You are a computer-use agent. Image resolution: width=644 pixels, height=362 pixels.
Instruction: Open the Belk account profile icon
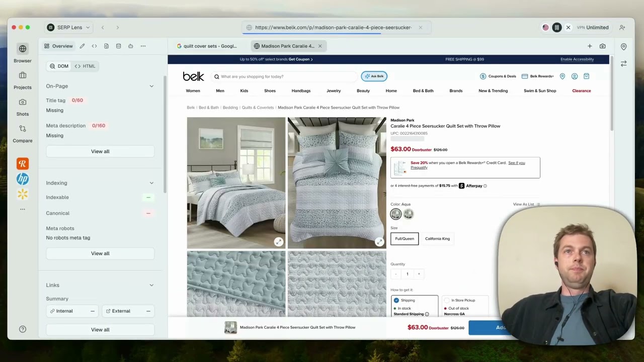(574, 76)
